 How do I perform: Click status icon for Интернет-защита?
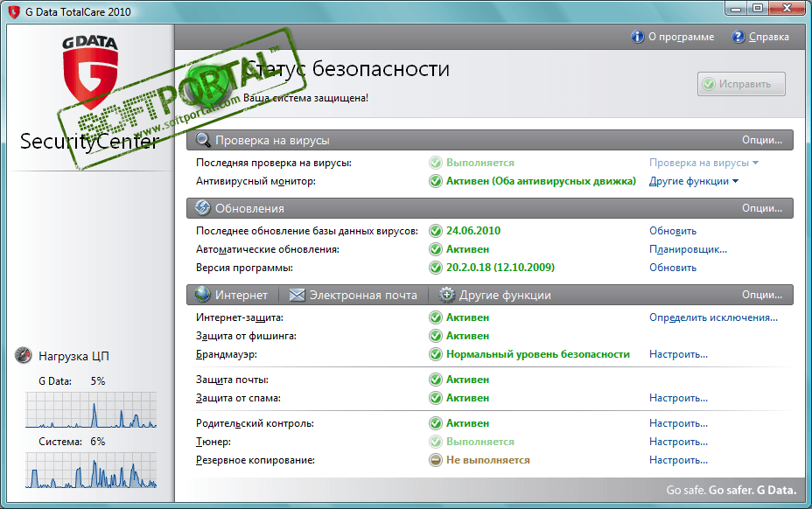436,317
